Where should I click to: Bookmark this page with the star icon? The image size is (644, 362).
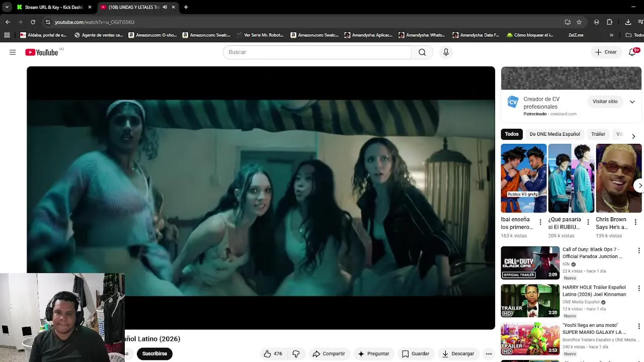[x=579, y=22]
